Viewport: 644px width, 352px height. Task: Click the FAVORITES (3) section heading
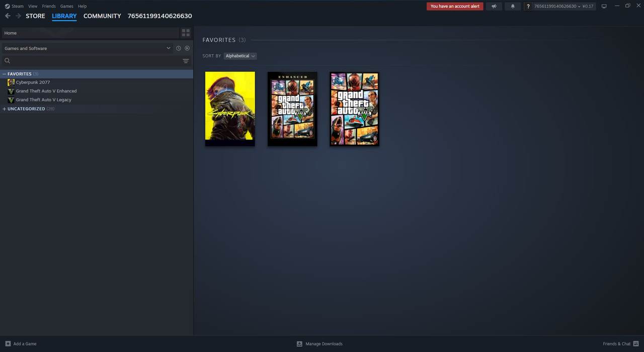click(224, 40)
